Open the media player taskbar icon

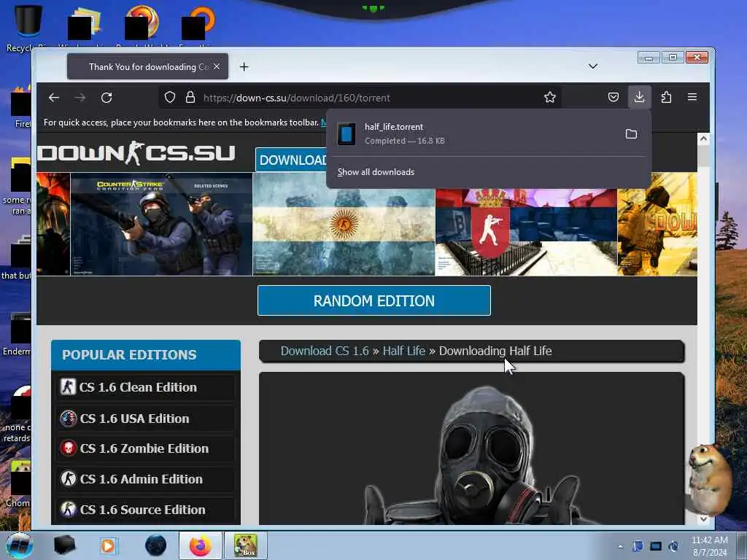pyautogui.click(x=108, y=545)
